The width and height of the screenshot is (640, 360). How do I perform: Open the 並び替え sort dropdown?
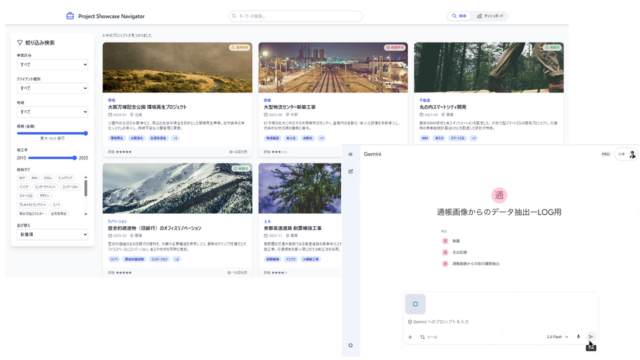click(x=52, y=234)
